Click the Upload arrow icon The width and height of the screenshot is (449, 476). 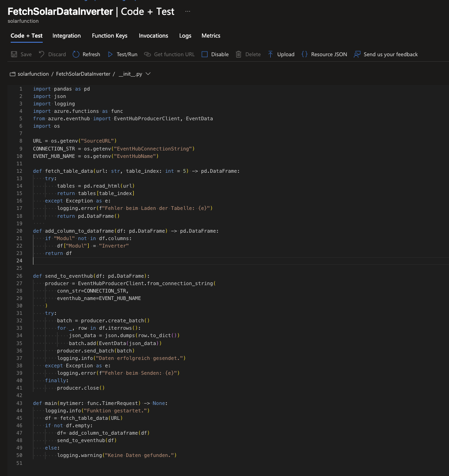point(271,54)
